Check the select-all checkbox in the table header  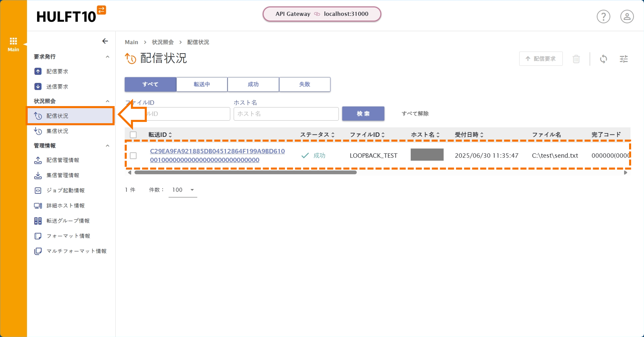point(133,135)
